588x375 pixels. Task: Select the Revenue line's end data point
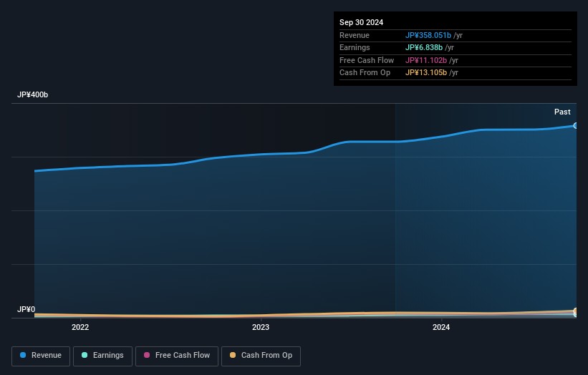575,126
